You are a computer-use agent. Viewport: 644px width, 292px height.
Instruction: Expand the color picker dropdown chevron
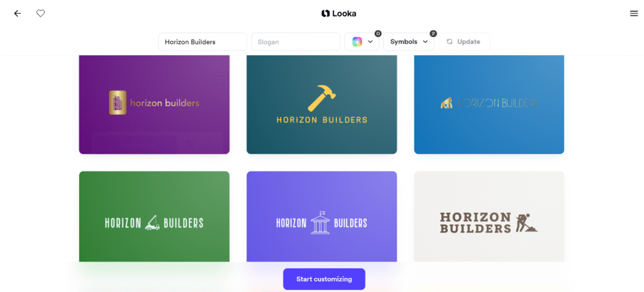[x=370, y=42]
